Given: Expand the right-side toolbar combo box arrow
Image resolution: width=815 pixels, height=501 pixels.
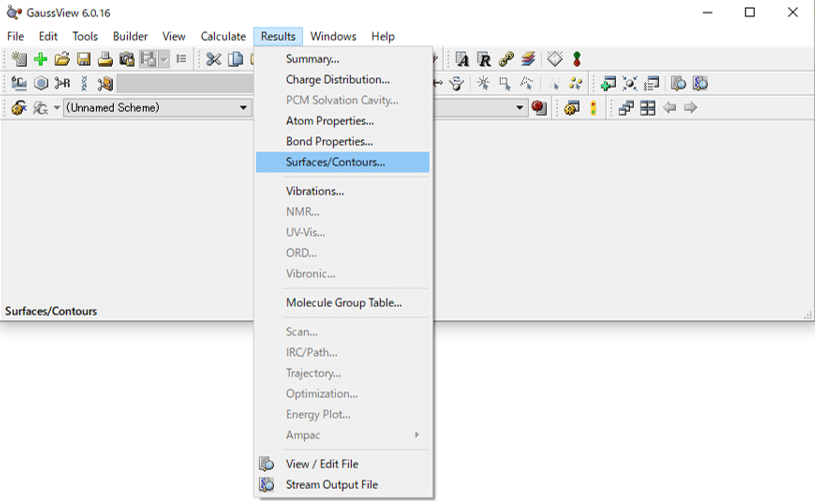Looking at the screenshot, I should 519,108.
